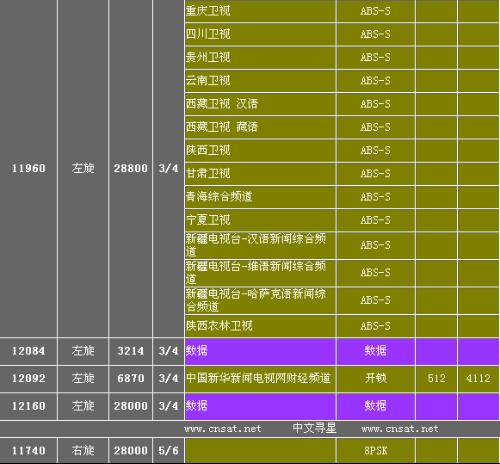Click ABS-S cell in 宁夏卫视 row
Screen dimensions: 500x464
coord(376,220)
